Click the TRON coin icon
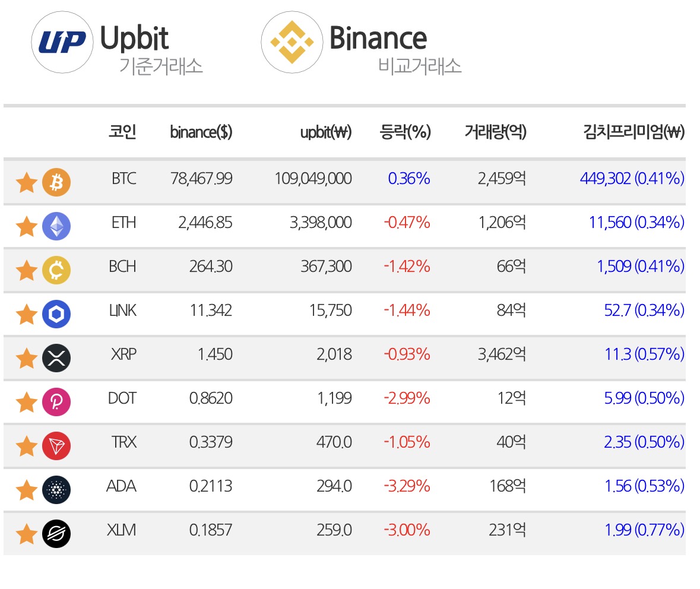Screen dimensions: 700x589 [56, 446]
